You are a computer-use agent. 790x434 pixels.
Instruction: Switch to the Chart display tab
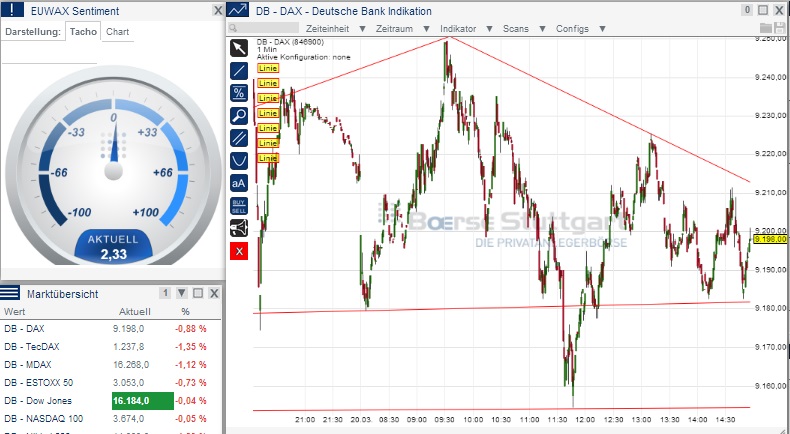point(117,31)
